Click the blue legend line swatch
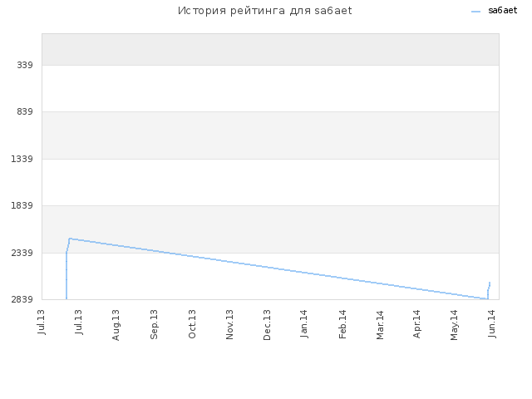The height and width of the screenshot is (399, 532). pyautogui.click(x=475, y=12)
